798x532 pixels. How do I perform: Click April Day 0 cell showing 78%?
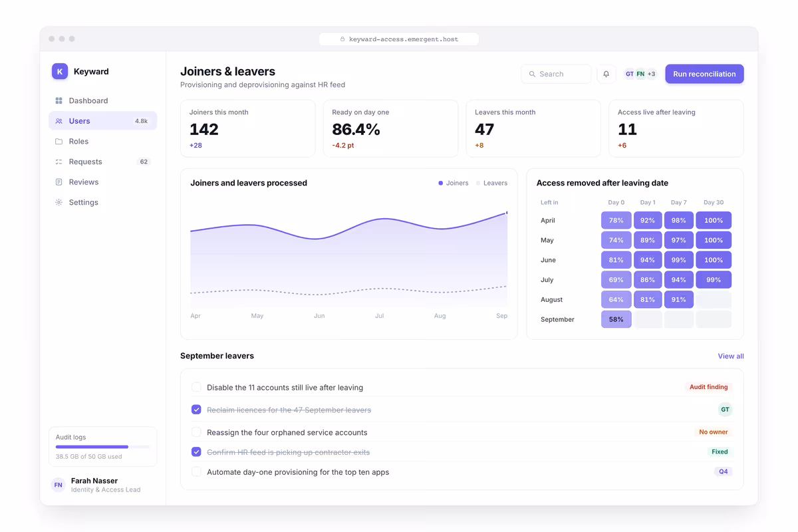pyautogui.click(x=616, y=220)
